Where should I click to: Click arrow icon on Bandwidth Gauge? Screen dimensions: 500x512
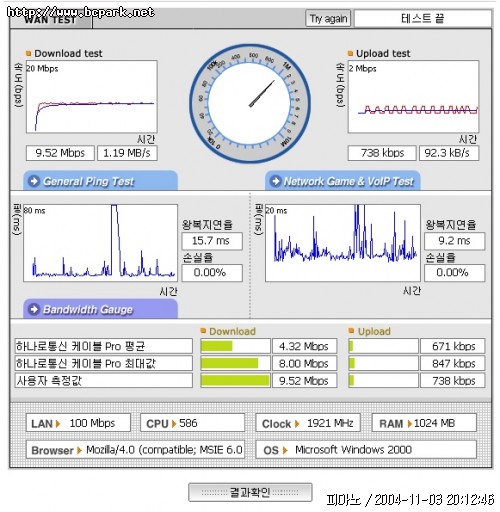[34, 309]
